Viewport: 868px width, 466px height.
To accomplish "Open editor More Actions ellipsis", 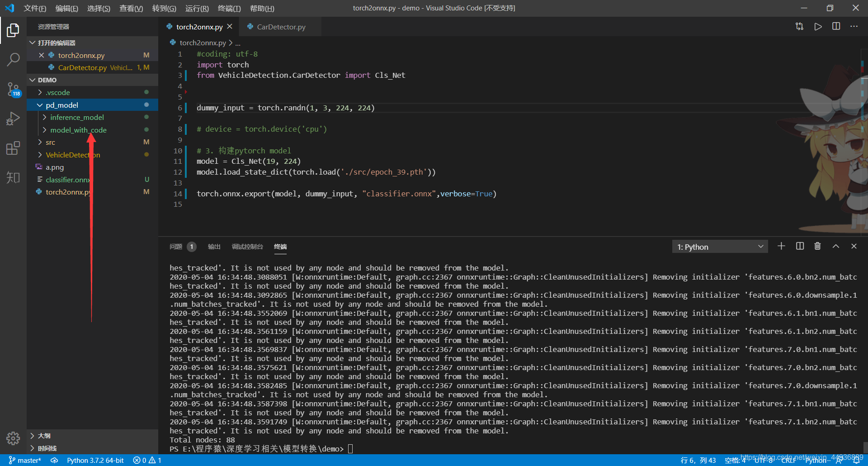I will click(854, 27).
